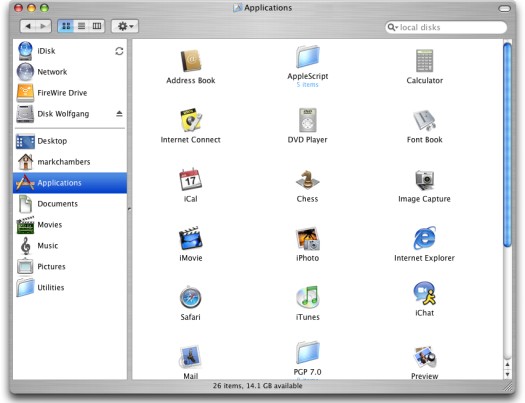Switch to list view
The height and width of the screenshot is (403, 525).
click(x=81, y=26)
